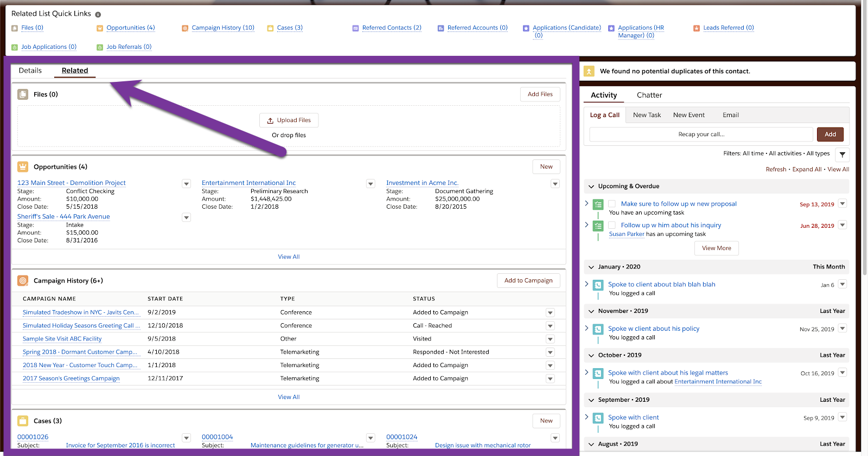The height and width of the screenshot is (456, 868).
Task: Click the Referred Contacts quick link icon
Action: click(x=355, y=28)
